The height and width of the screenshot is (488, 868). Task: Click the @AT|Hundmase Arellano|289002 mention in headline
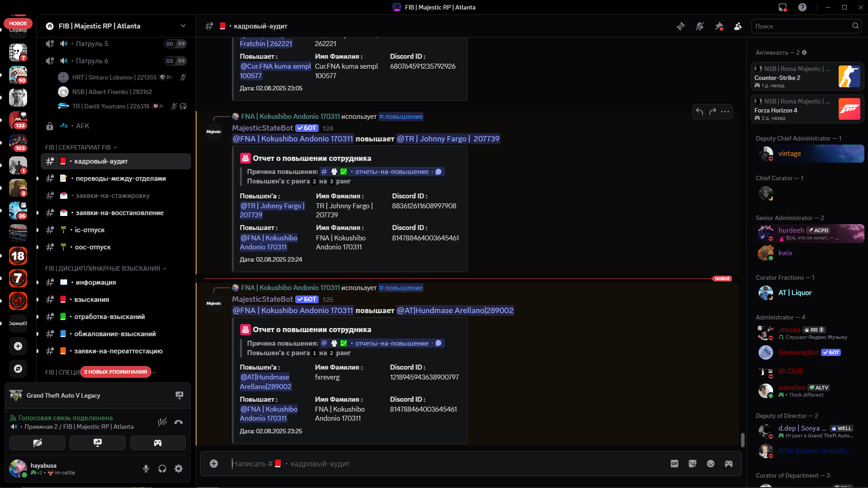[x=455, y=310]
